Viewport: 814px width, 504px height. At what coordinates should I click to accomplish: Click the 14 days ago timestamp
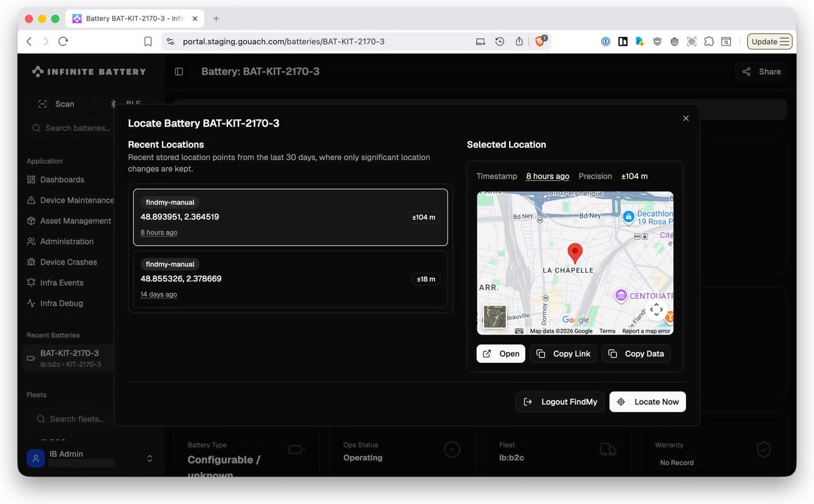(159, 295)
